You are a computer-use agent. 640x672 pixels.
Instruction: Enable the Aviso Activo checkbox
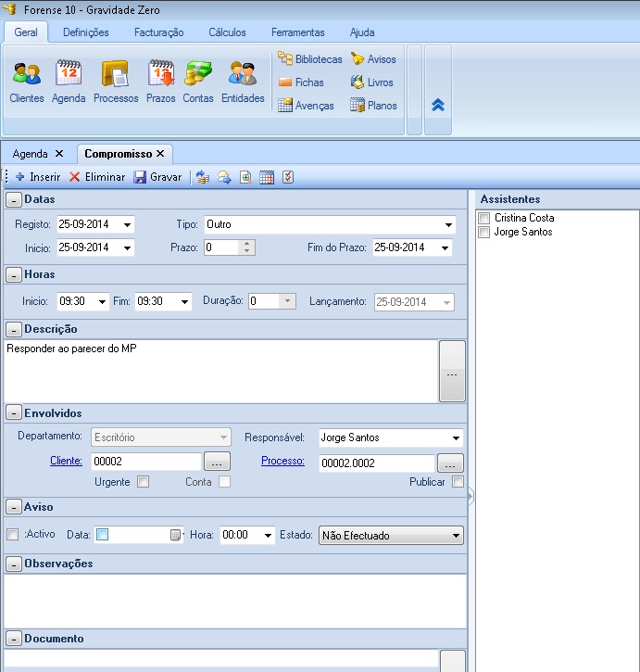click(13, 535)
